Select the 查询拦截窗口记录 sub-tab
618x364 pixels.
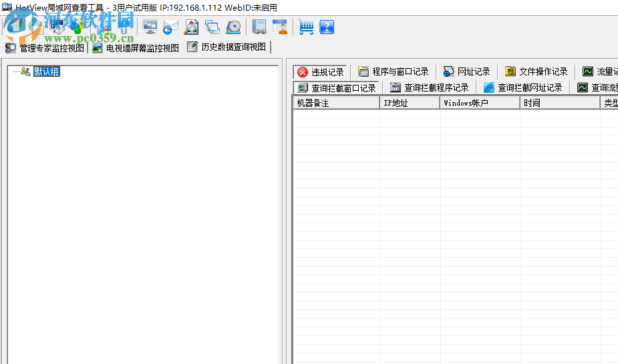(x=337, y=88)
